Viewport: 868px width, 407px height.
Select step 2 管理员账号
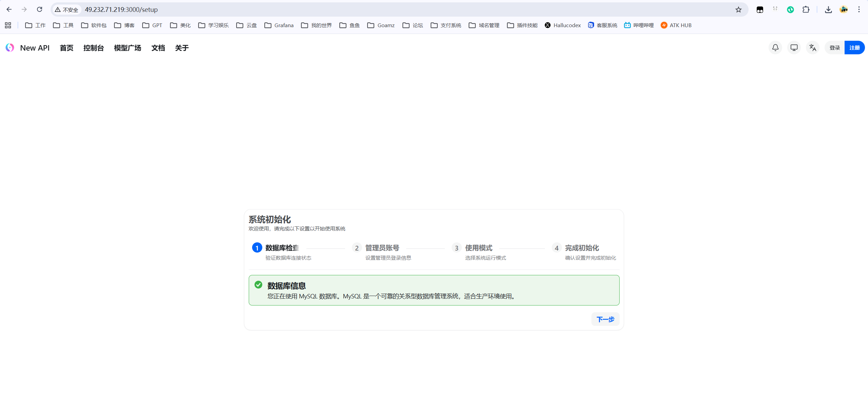[x=382, y=248]
